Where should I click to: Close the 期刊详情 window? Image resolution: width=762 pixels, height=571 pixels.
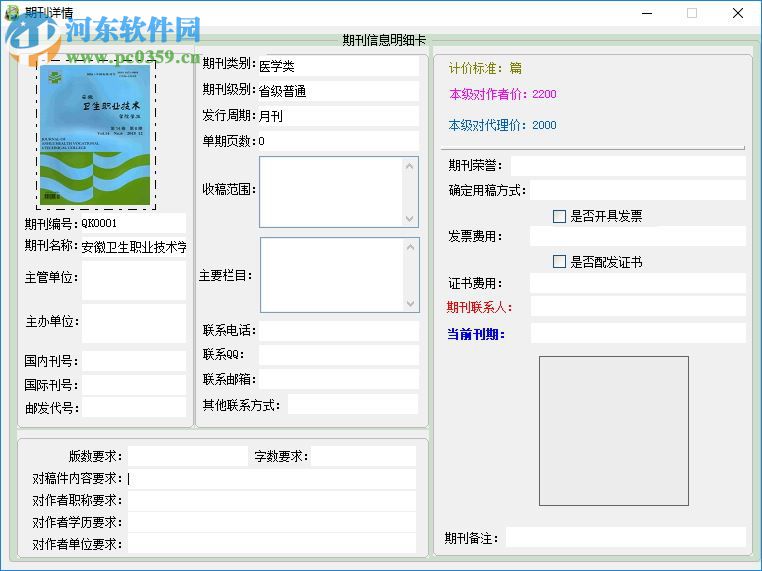[738, 13]
